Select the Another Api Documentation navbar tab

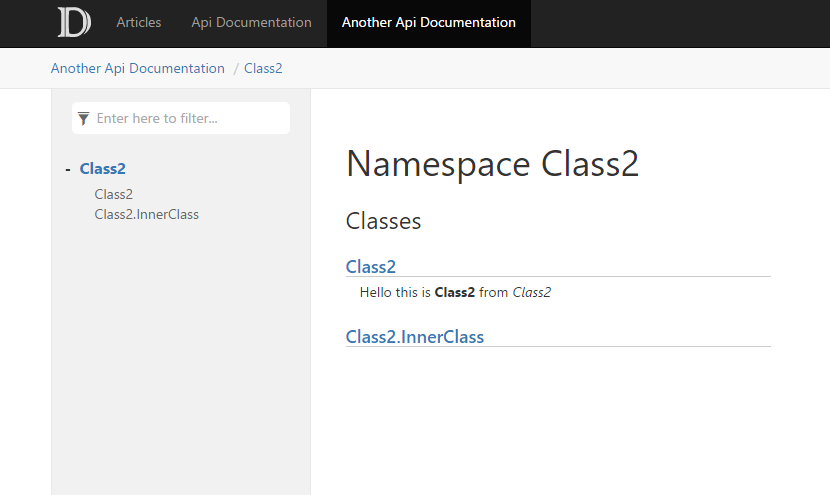(x=428, y=22)
